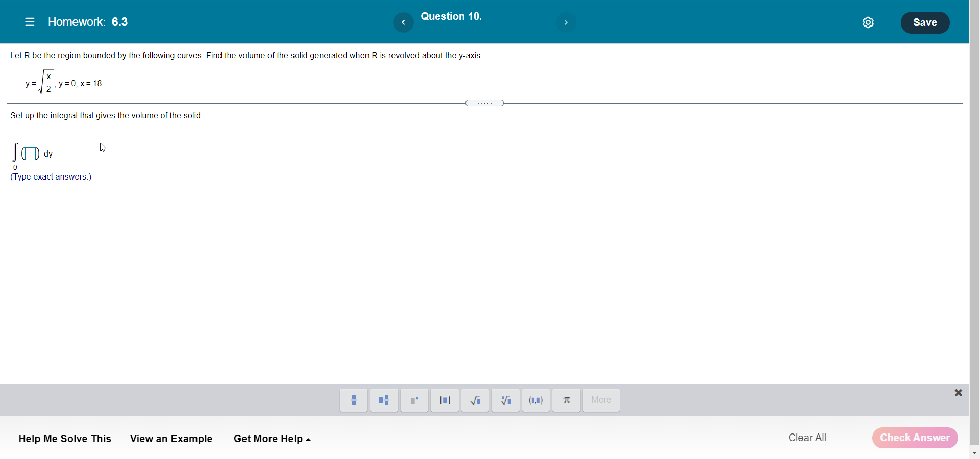The image size is (980, 459).
Task: Insert a fraction template
Action: point(354,400)
